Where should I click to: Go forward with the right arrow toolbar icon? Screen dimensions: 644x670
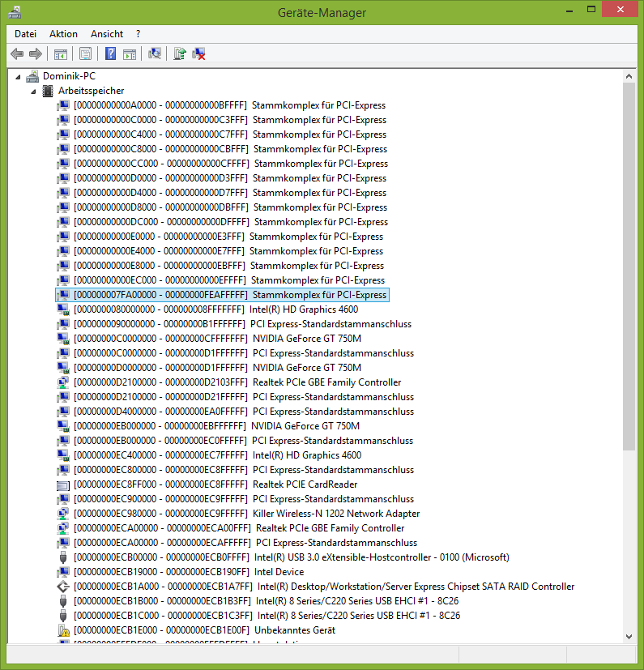click(36, 53)
